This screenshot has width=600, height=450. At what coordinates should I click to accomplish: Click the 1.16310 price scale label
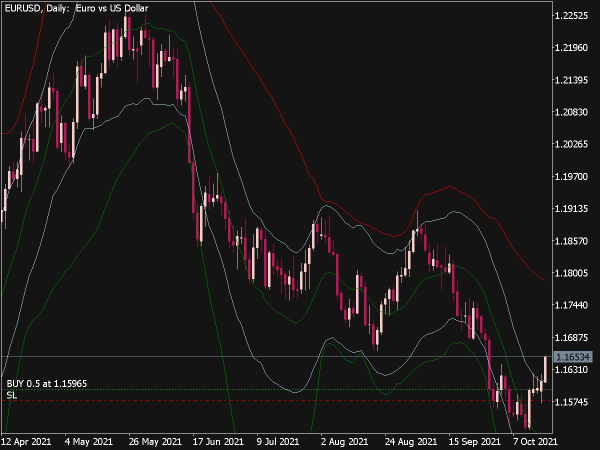(571, 370)
